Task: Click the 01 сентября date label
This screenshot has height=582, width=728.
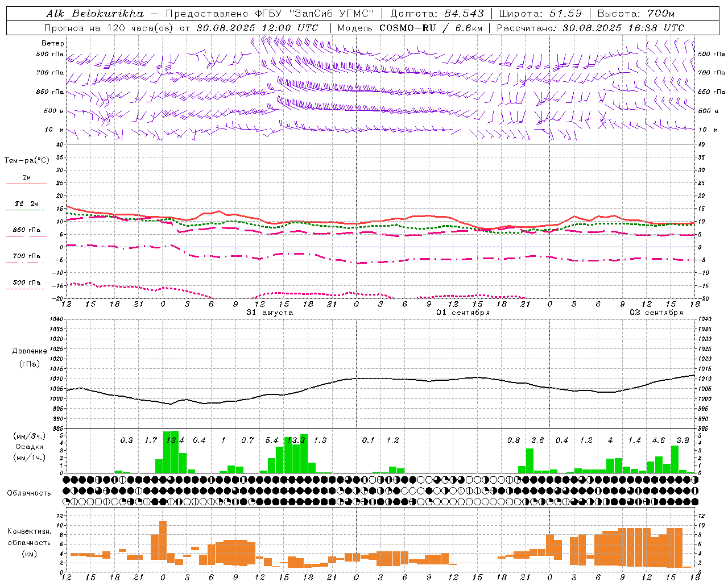Action: [x=463, y=312]
